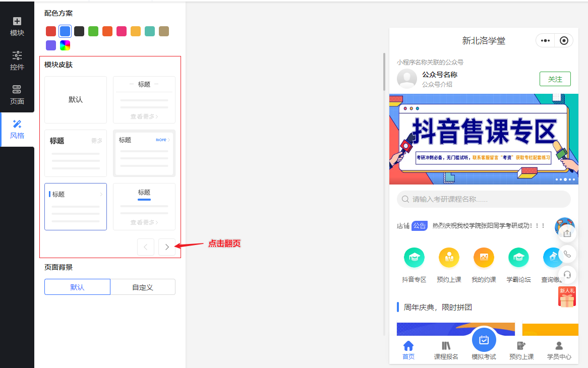The width and height of the screenshot is (588, 368).
Task: Select the yellow color scheme swatch
Action: click(136, 31)
